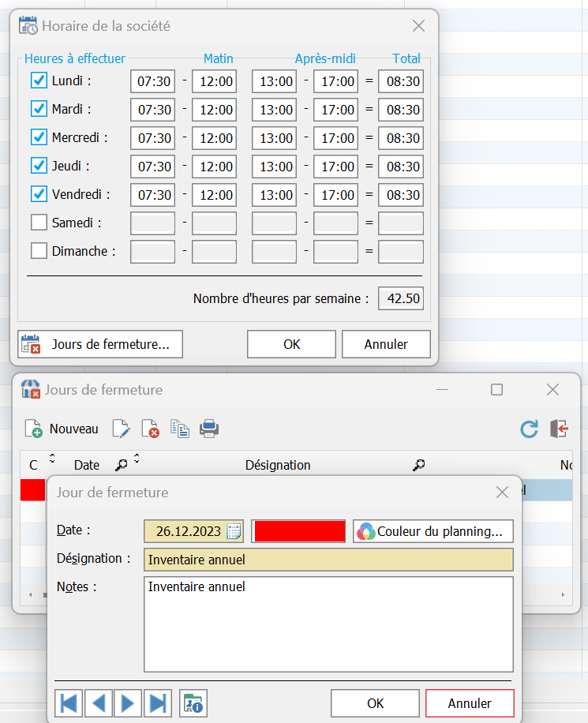Screen dimensions: 588x723
Task: Go to the next record
Action: (x=129, y=702)
